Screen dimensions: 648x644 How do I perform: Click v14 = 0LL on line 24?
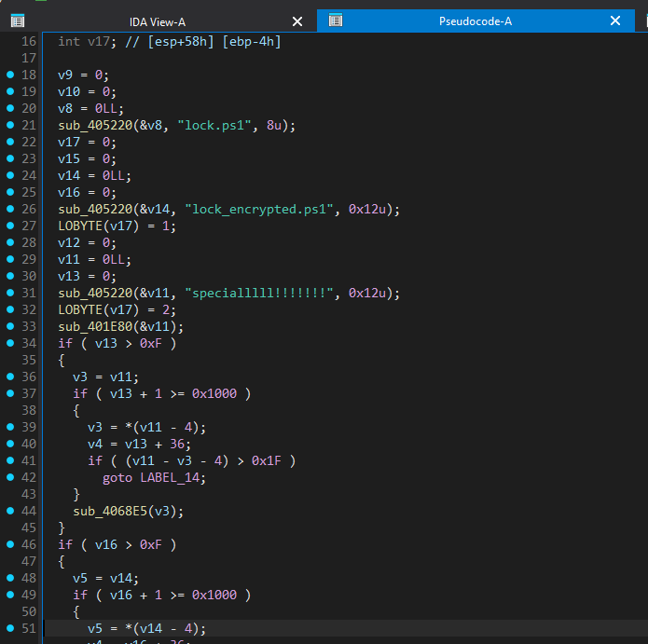pos(94,175)
